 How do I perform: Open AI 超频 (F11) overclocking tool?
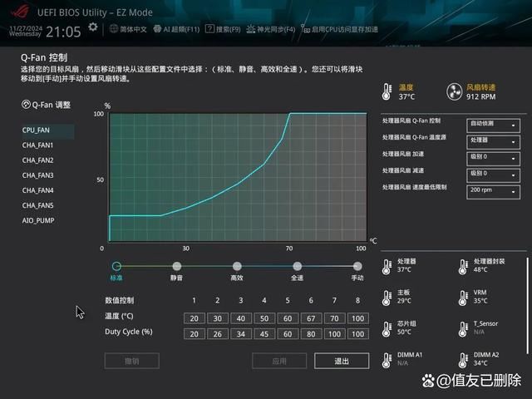176,29
